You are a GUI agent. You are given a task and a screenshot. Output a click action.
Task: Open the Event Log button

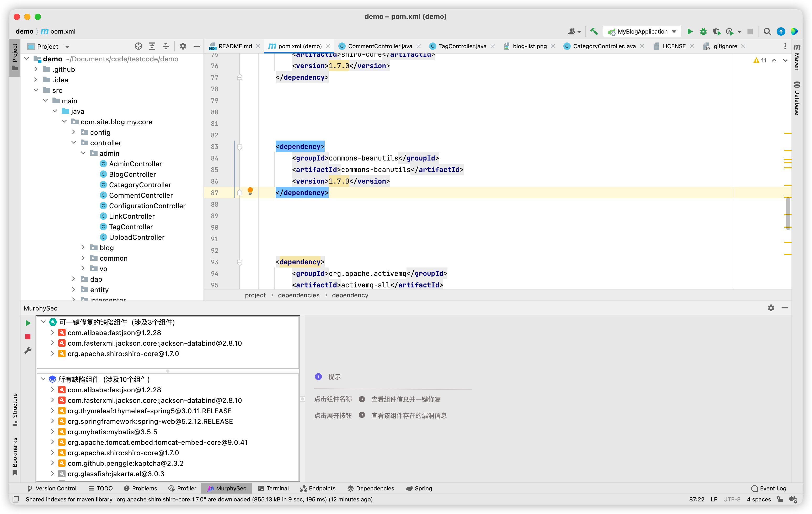(769, 488)
